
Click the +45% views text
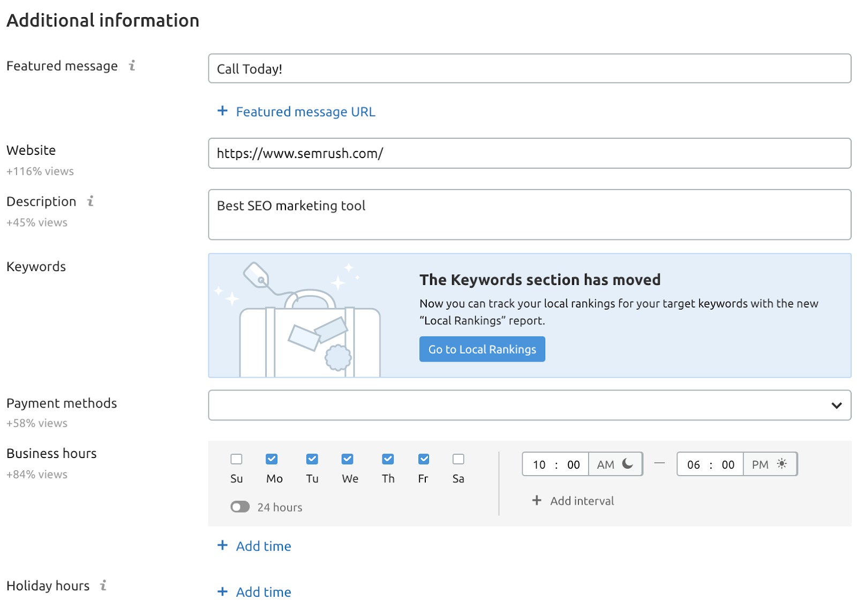click(37, 222)
